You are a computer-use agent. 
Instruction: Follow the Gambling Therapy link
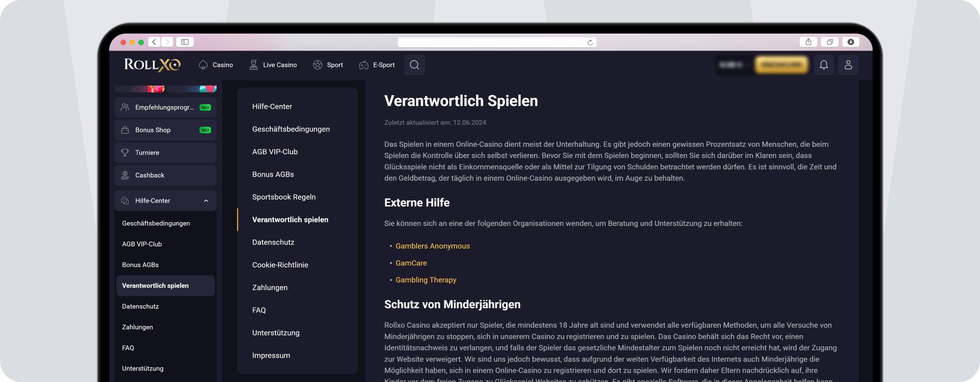426,280
